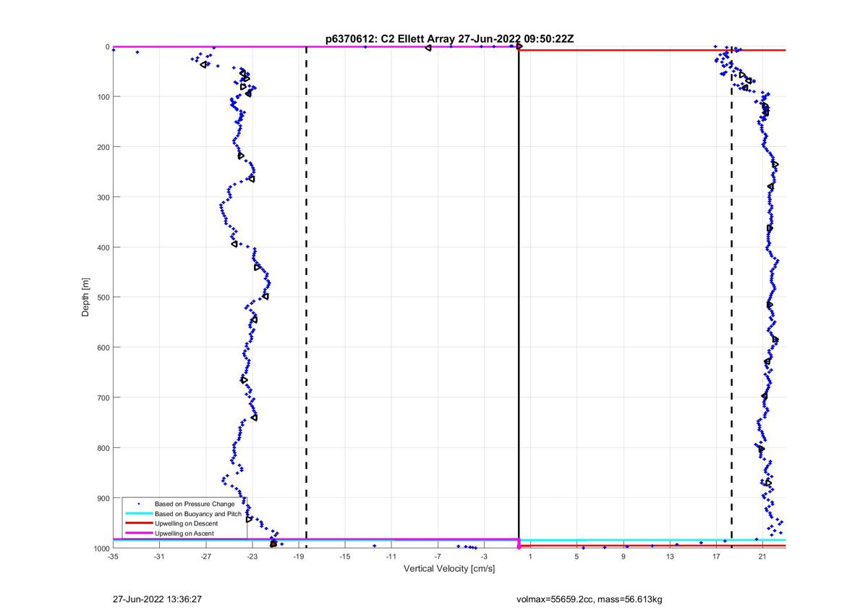868x616 pixels.
Task: Click depth tick label '800'
Action: click(x=103, y=448)
